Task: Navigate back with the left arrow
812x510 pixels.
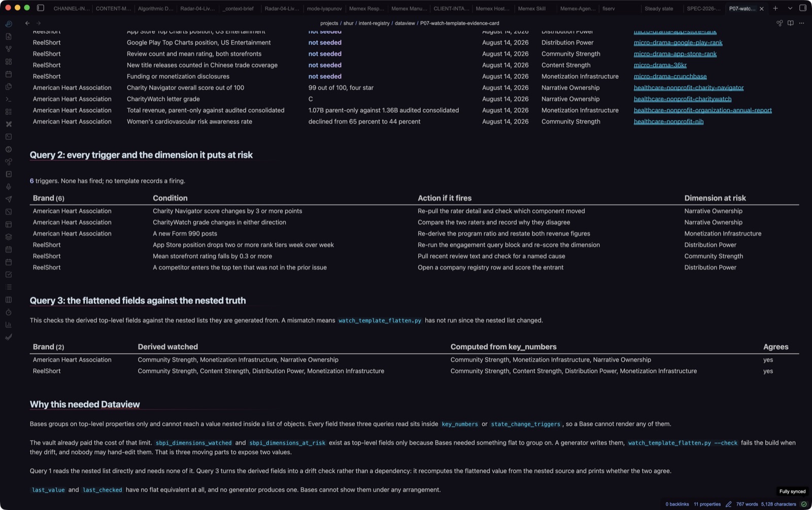Action: tap(27, 23)
